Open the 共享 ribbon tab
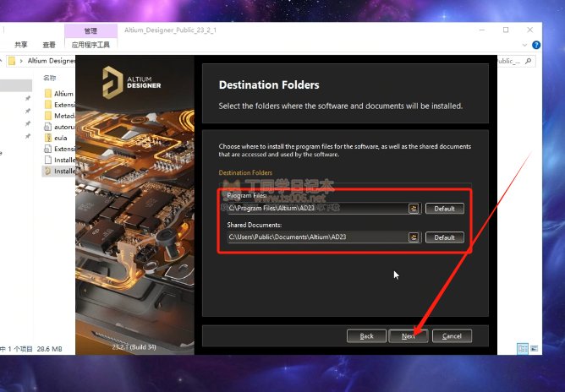 click(21, 45)
